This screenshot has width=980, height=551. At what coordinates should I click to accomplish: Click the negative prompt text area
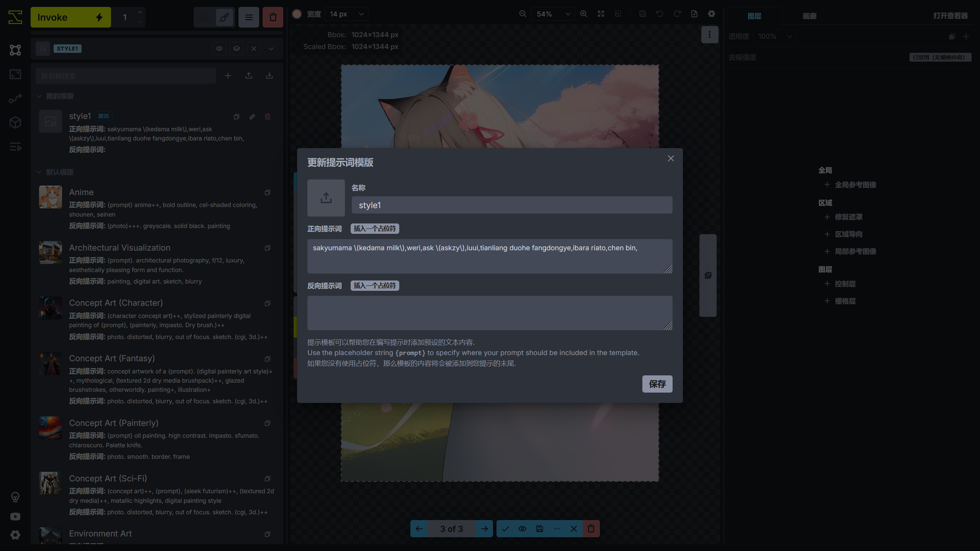coord(489,313)
